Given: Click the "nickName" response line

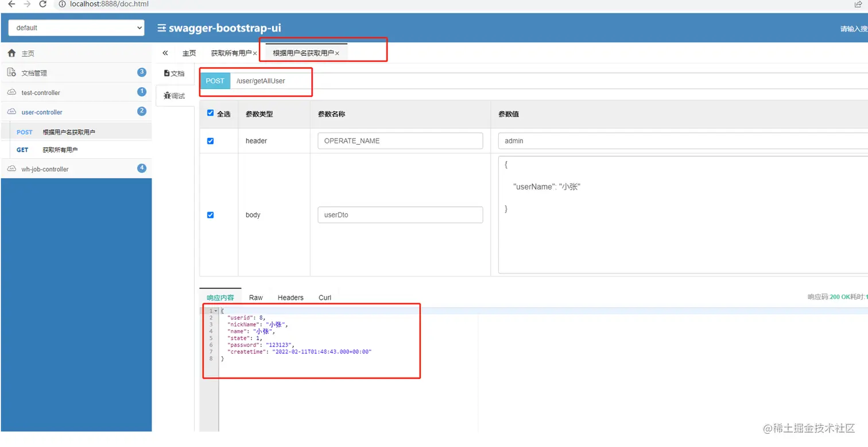Looking at the screenshot, I should (257, 324).
